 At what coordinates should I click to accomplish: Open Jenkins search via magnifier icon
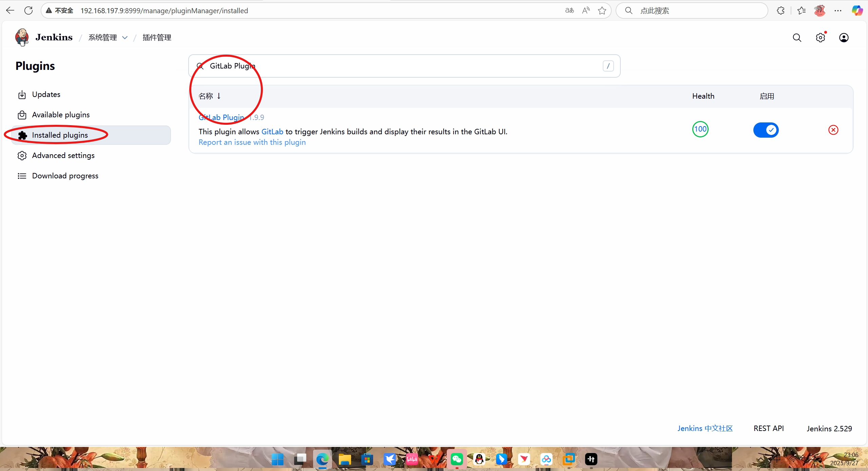coord(797,38)
